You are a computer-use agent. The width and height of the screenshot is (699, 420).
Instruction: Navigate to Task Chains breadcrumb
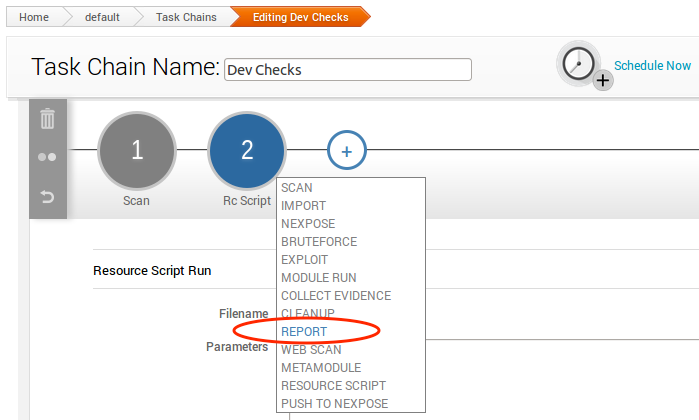(x=185, y=17)
